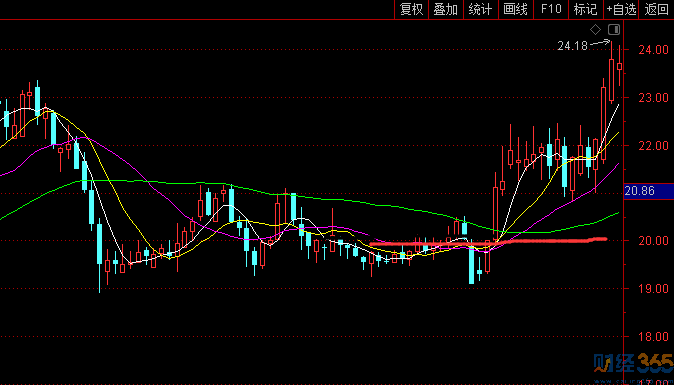Click the 24.00 axis price label
The height and width of the screenshot is (385, 674).
tap(653, 50)
